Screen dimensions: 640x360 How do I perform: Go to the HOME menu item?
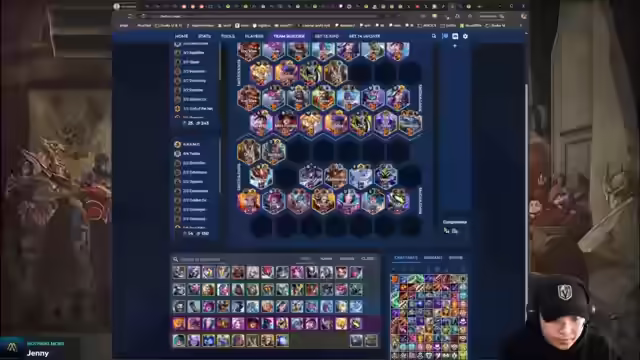click(181, 36)
